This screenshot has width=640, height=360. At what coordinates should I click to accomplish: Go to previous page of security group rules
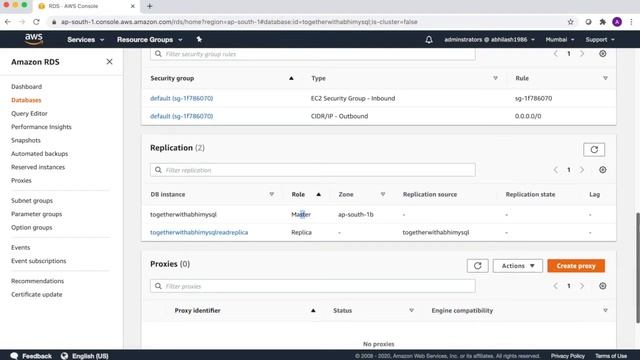pyautogui.click(x=556, y=53)
